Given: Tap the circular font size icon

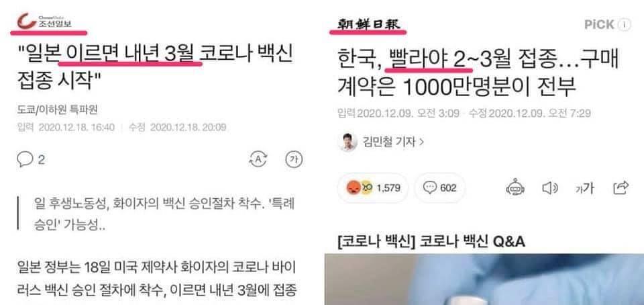Looking at the screenshot, I should pyautogui.click(x=294, y=160).
